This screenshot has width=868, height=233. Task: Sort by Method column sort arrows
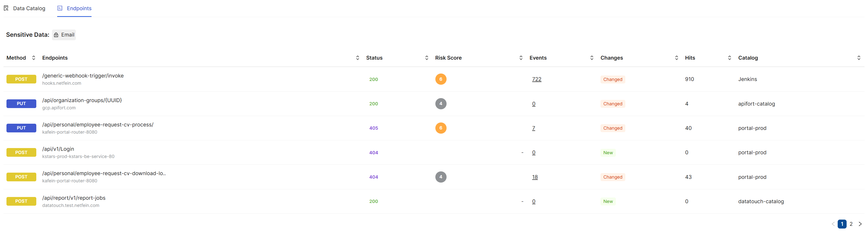34,58
